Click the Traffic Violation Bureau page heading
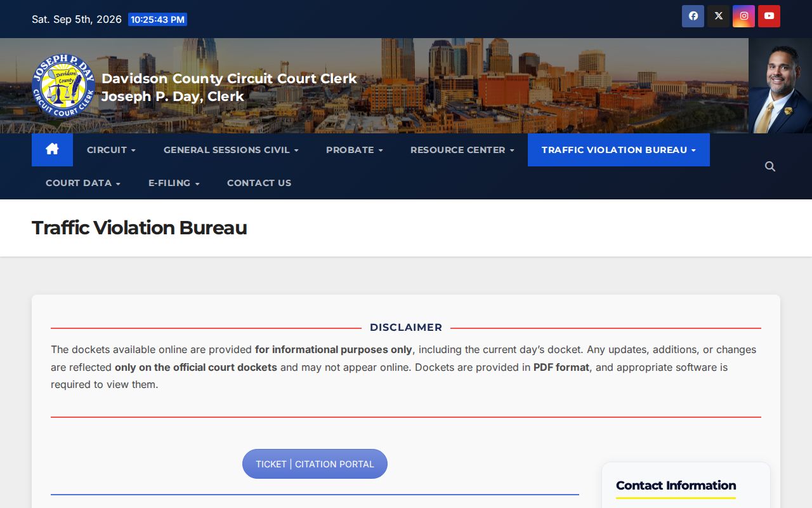Screen dimensions: 812x508 coord(139,227)
